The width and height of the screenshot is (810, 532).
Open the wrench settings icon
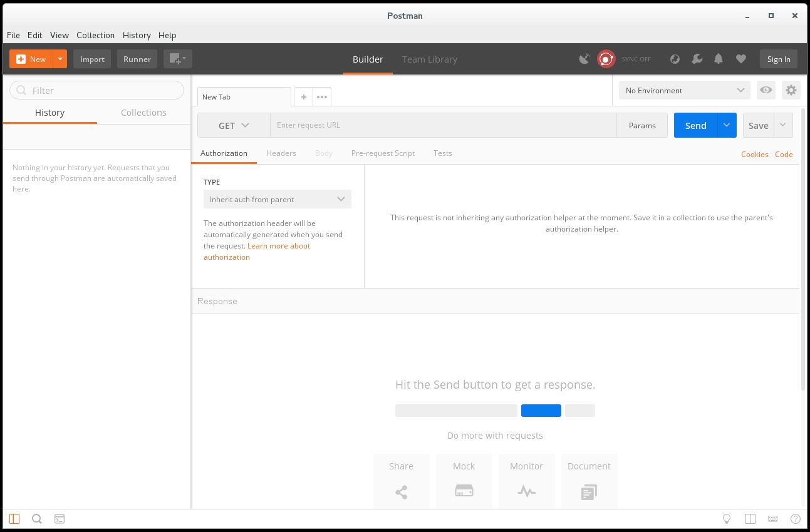pyautogui.click(x=697, y=59)
